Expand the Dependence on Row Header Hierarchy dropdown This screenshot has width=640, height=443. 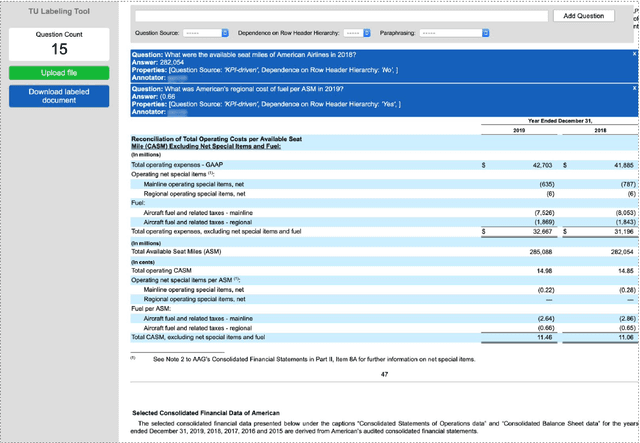point(345,33)
